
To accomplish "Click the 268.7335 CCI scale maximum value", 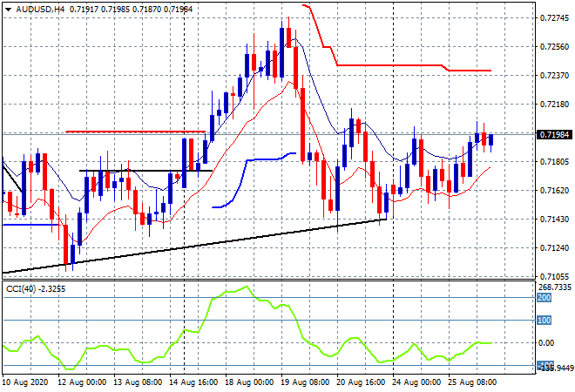I will pyautogui.click(x=555, y=287).
